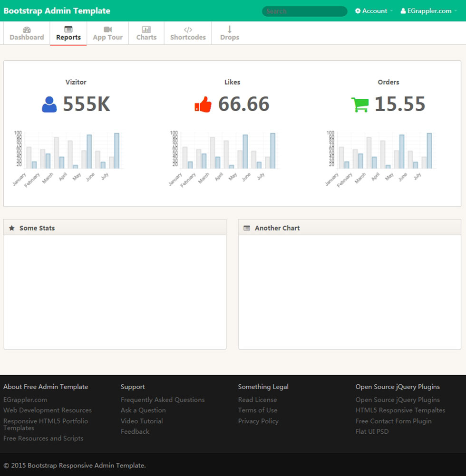Click the 66.66 likes value

click(243, 104)
